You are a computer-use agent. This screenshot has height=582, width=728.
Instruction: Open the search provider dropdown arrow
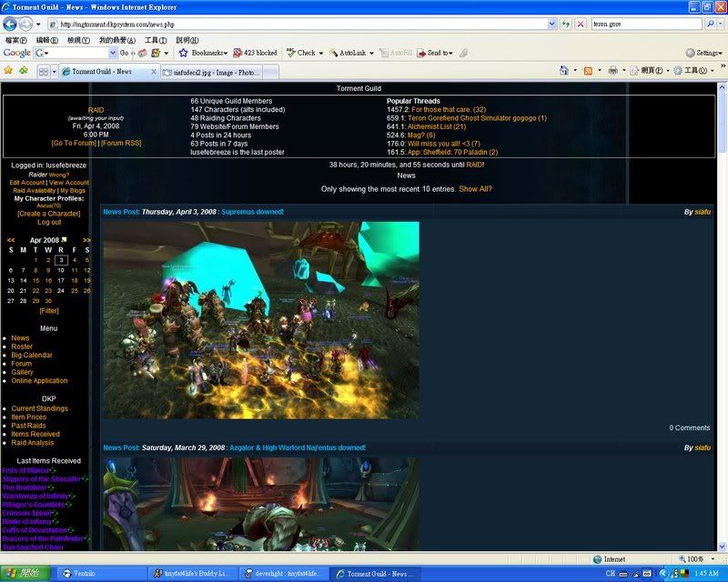tap(721, 24)
